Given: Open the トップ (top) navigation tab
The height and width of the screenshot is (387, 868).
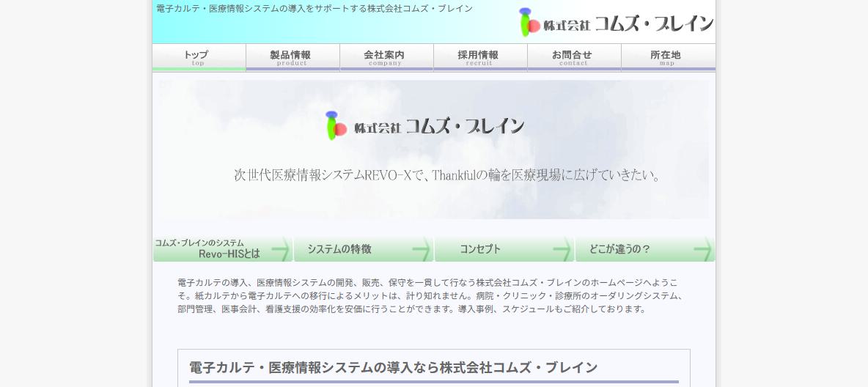Looking at the screenshot, I should [199, 58].
